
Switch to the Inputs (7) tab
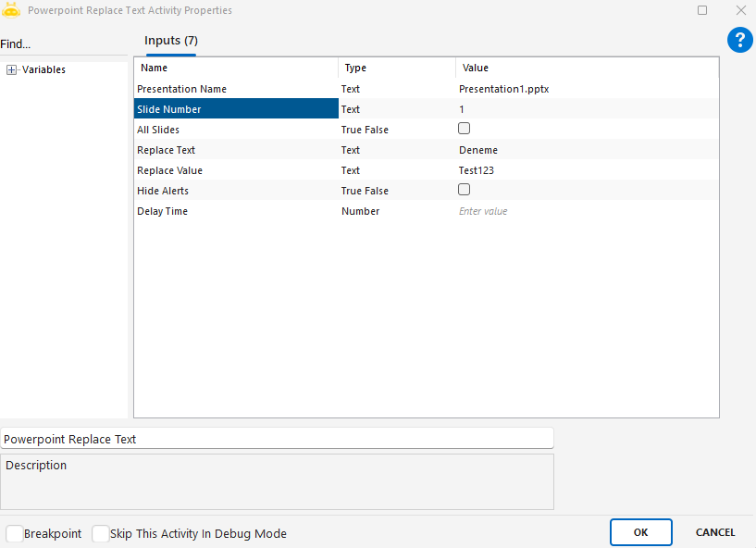[171, 41]
